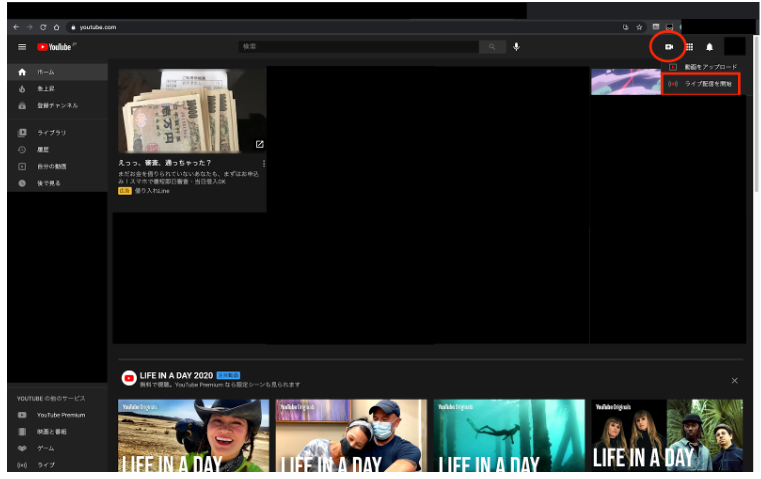Open the notifications bell
The height and width of the screenshot is (479, 761).
pos(710,47)
